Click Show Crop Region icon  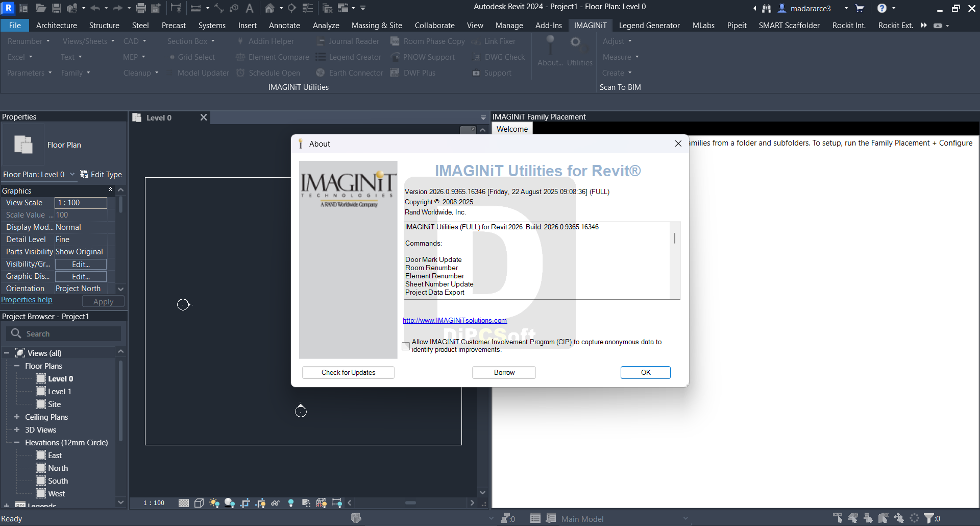(x=260, y=503)
